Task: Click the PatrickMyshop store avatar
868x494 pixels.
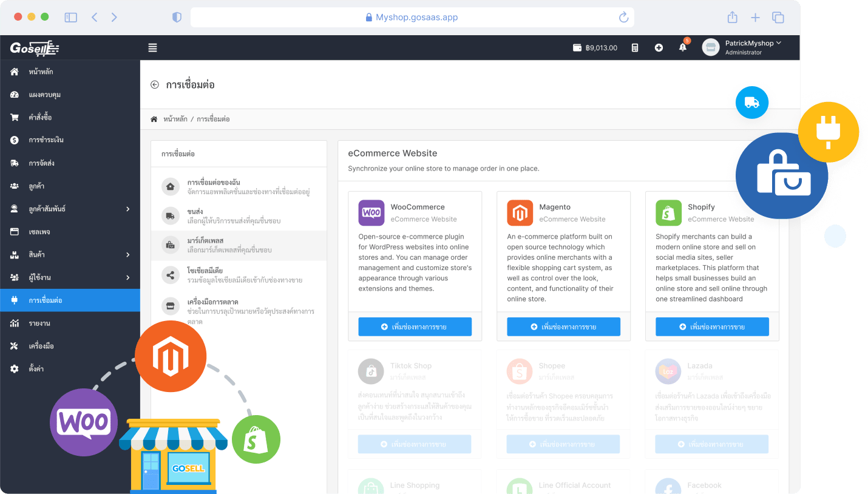Action: coord(711,47)
